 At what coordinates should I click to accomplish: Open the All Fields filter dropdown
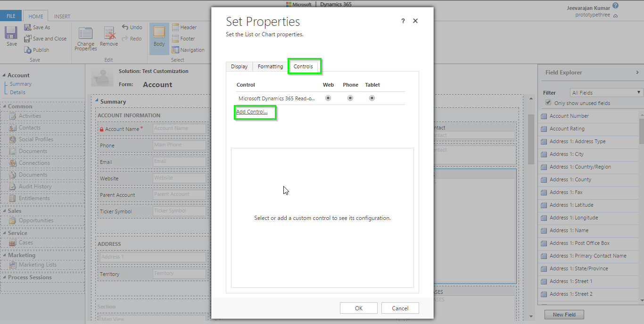tap(606, 92)
